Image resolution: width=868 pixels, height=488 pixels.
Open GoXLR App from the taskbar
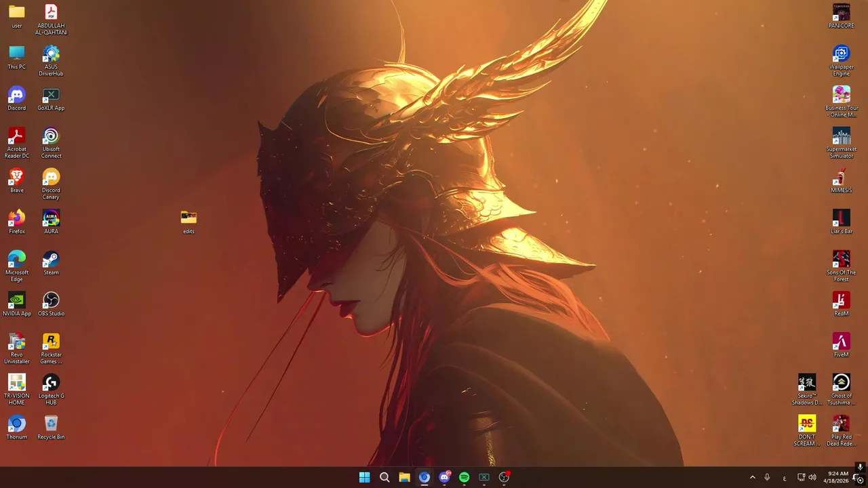click(x=484, y=477)
